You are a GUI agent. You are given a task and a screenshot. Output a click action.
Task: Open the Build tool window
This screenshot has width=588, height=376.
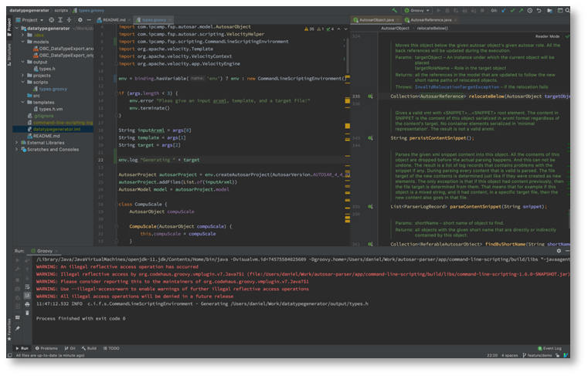[90, 349]
